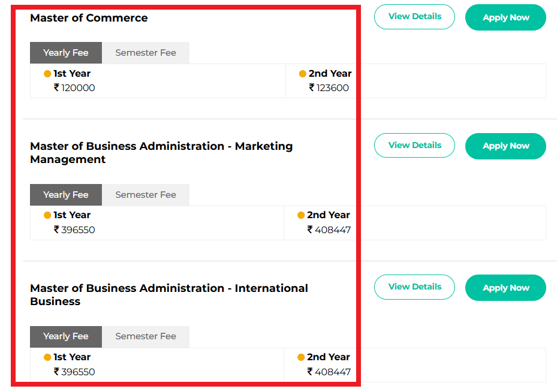Image resolution: width=557 pixels, height=392 pixels.
Task: Select Yearly Fee tab under MBA Marketing Management
Action: 65,195
